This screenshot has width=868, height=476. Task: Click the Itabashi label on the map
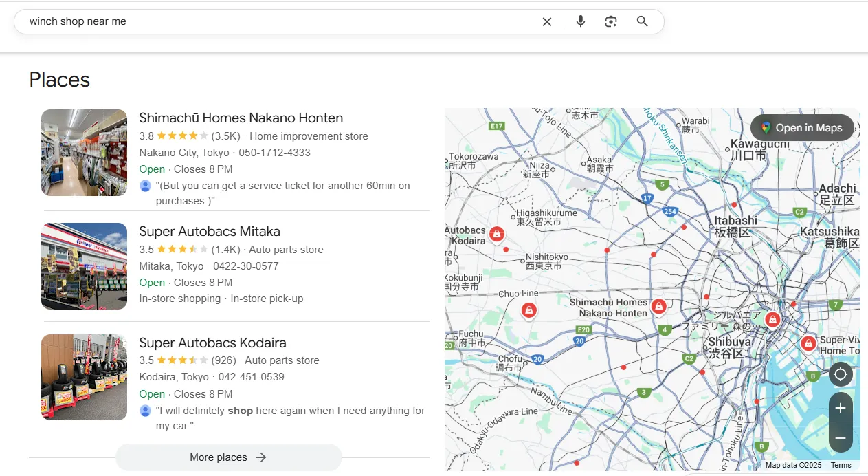pos(736,226)
